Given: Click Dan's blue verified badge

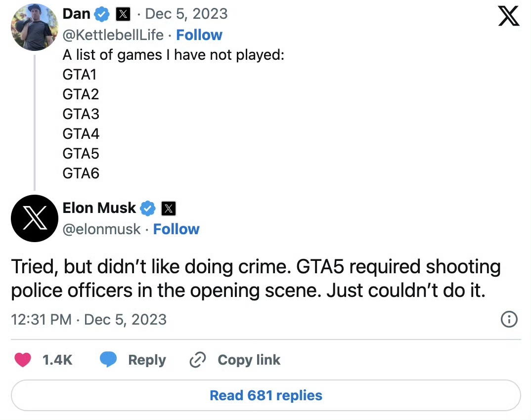Looking at the screenshot, I should pyautogui.click(x=101, y=14).
